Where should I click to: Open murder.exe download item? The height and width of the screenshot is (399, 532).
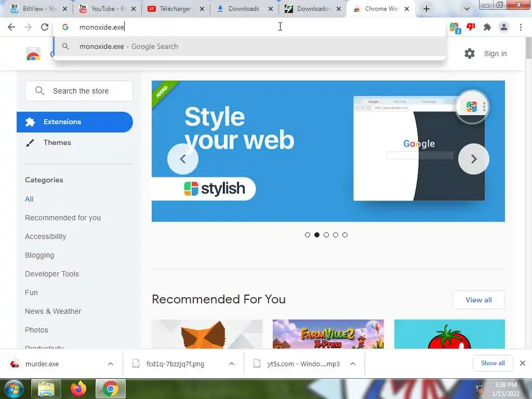point(42,364)
